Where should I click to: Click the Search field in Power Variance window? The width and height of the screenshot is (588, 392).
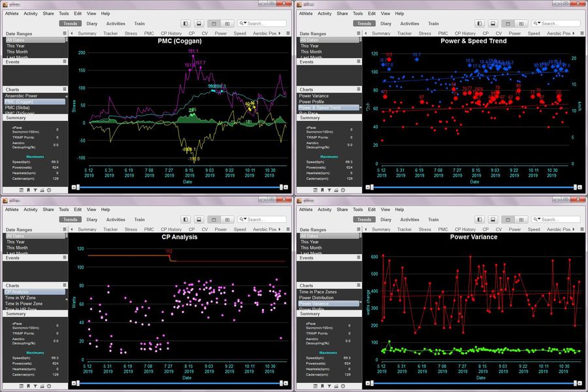pos(556,220)
